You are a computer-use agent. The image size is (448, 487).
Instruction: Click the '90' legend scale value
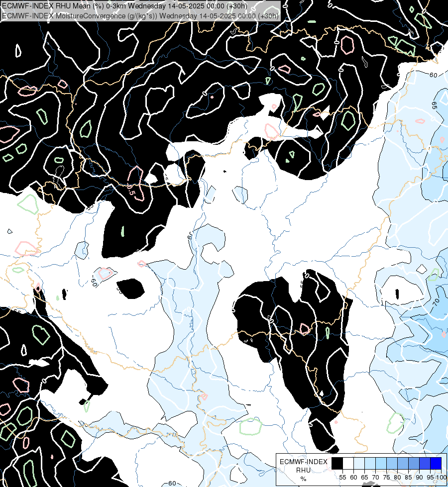point(419,478)
